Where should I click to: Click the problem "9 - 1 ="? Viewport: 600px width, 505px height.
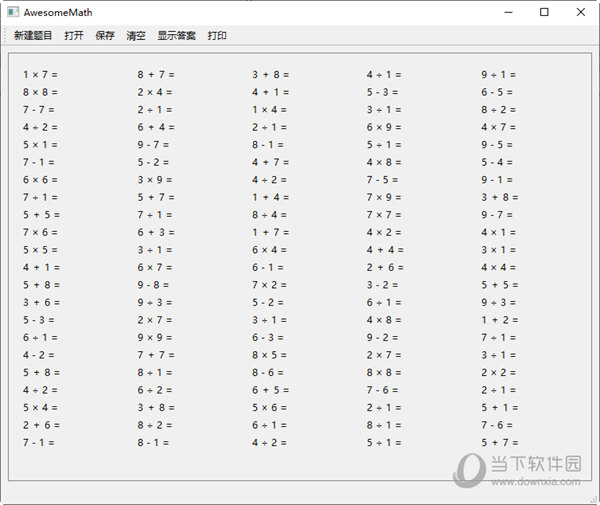tap(497, 180)
